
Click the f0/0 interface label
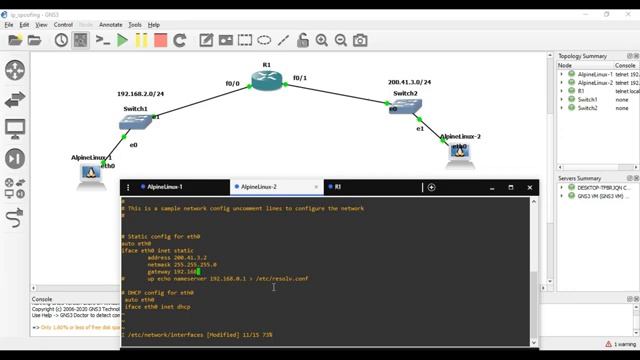point(232,84)
